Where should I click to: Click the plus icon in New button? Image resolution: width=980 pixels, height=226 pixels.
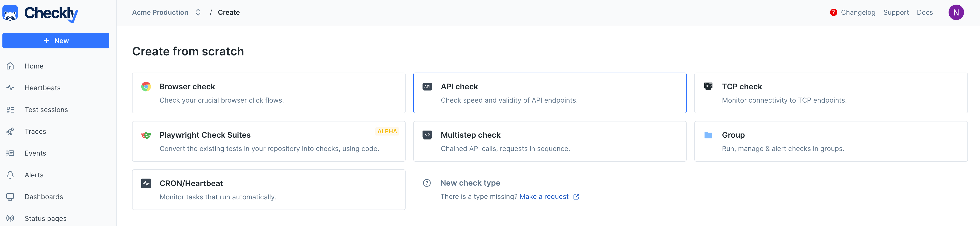click(x=46, y=41)
